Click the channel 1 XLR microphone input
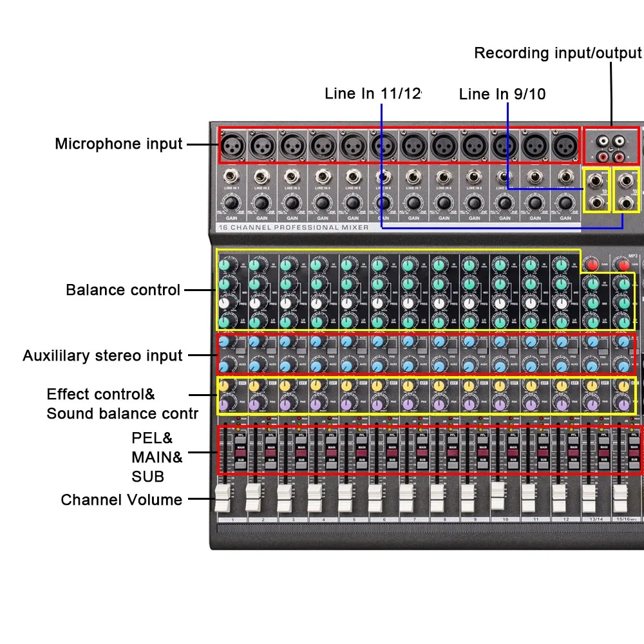This screenshot has height=644, width=644. click(232, 146)
